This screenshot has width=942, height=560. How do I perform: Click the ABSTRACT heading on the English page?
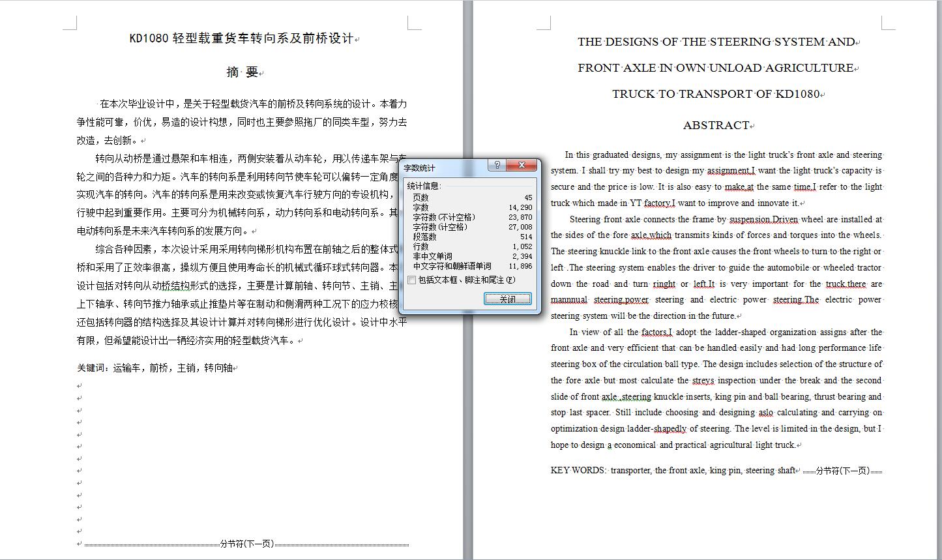tap(716, 125)
